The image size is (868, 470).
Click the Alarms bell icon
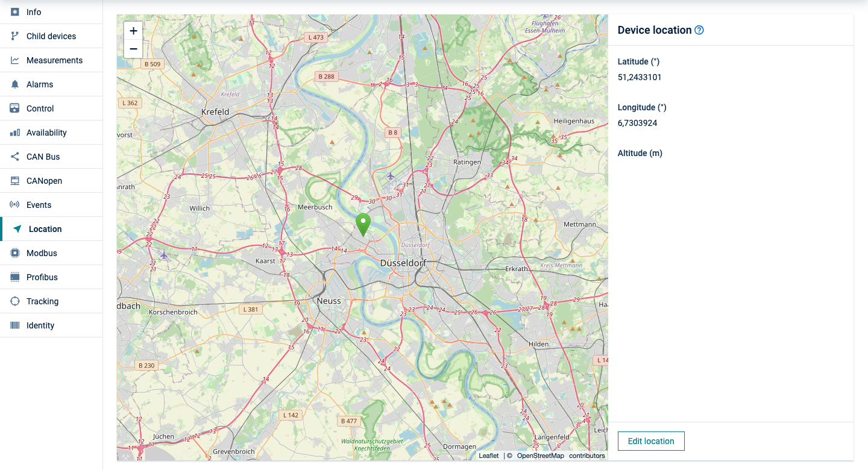click(x=15, y=84)
